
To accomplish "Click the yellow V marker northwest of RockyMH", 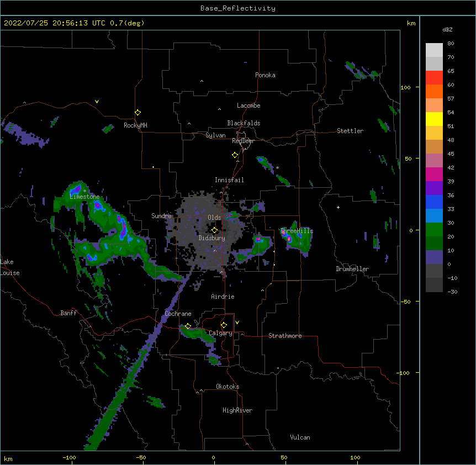I will tap(97, 102).
